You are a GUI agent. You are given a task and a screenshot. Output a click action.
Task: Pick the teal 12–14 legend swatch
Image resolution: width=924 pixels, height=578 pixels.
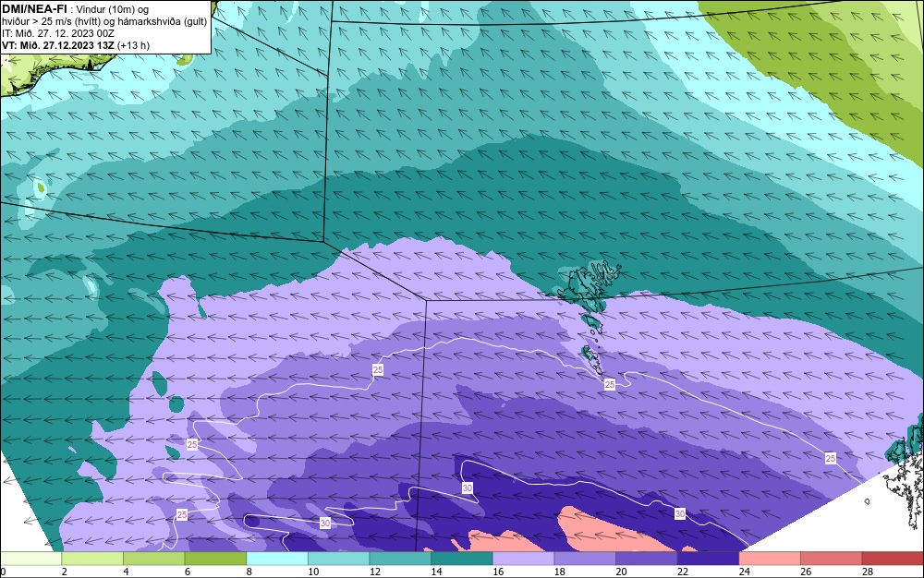click(x=400, y=559)
